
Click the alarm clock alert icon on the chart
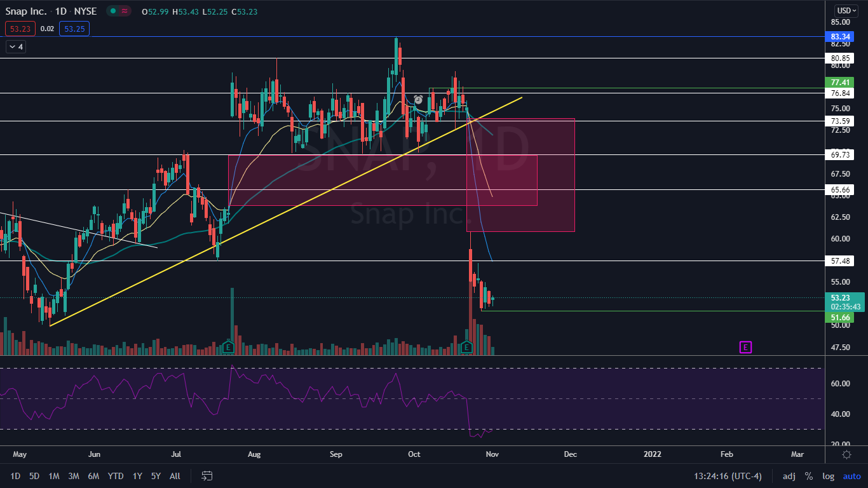pyautogui.click(x=418, y=99)
